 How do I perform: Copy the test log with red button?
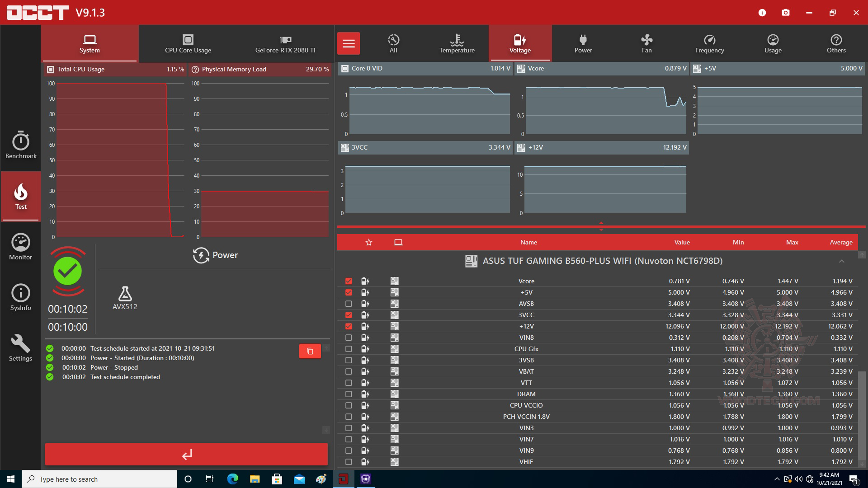[x=310, y=351]
